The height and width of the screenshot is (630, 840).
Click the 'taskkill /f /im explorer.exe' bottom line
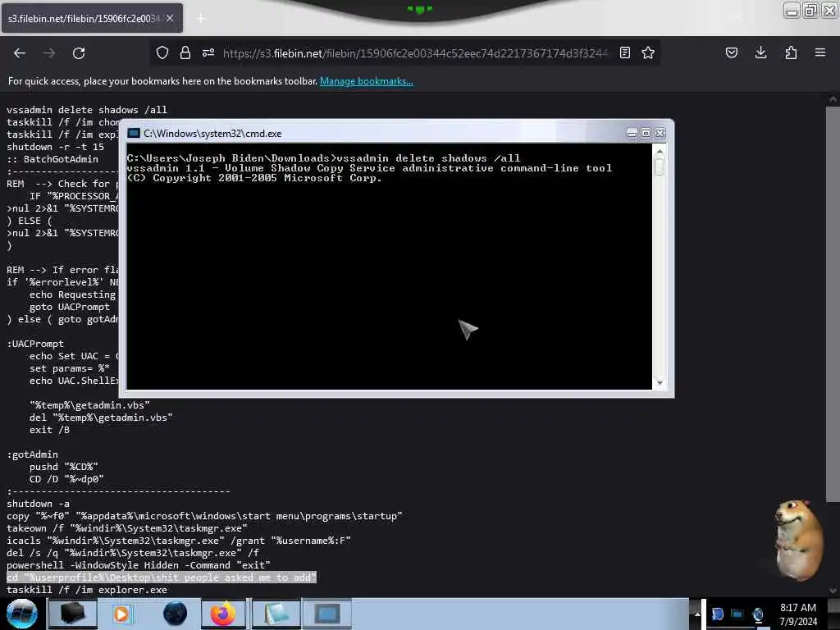(x=87, y=590)
